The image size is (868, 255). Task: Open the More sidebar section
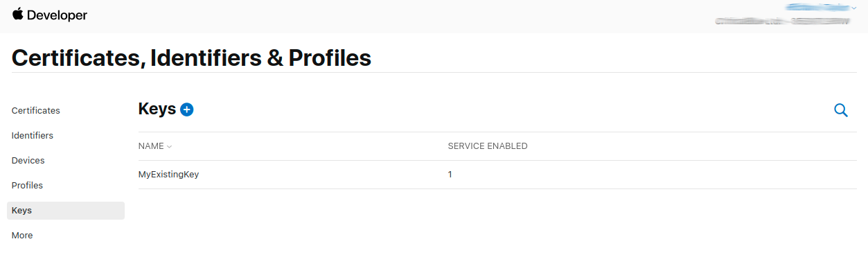click(22, 236)
